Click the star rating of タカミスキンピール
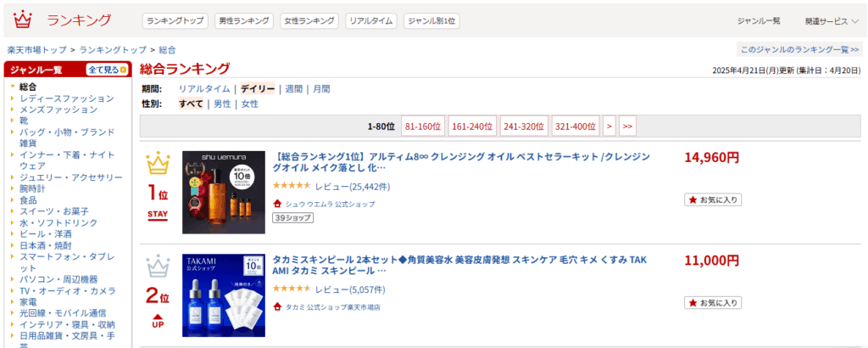868x348 pixels. click(x=292, y=289)
